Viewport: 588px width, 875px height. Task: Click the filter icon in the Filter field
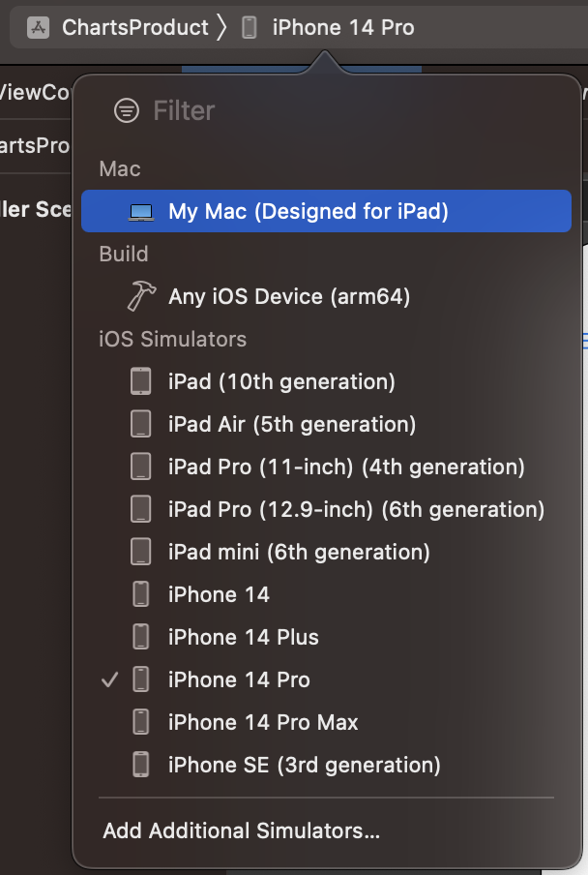point(127,110)
